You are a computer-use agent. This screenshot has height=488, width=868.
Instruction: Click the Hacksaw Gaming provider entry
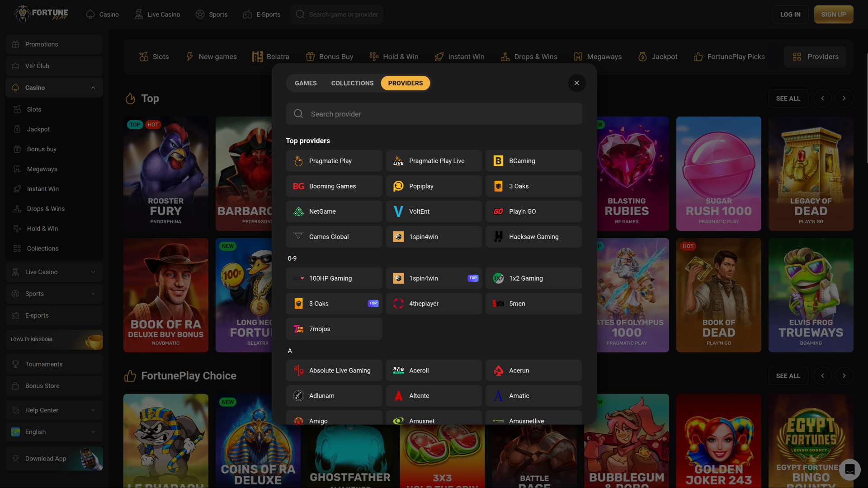point(533,236)
